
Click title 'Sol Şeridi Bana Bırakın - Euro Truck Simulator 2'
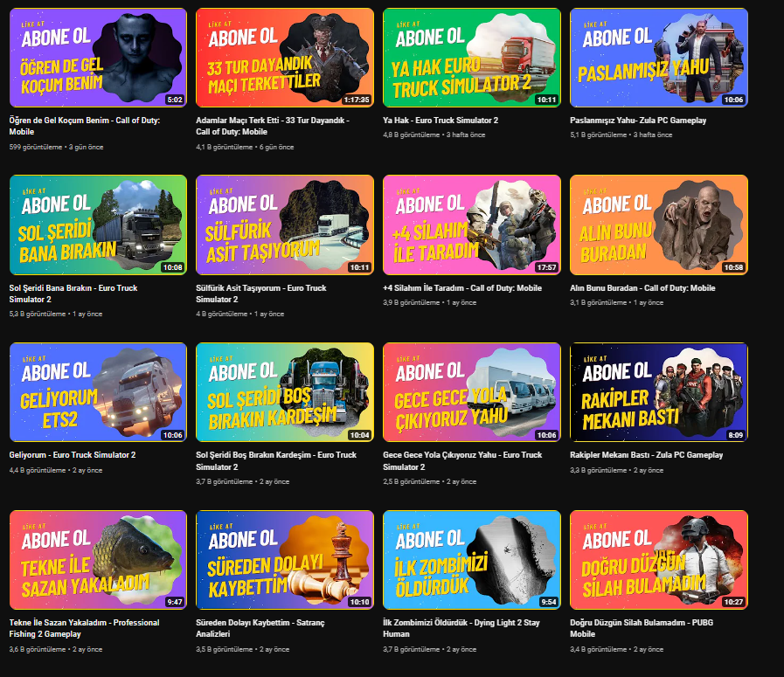coord(73,294)
